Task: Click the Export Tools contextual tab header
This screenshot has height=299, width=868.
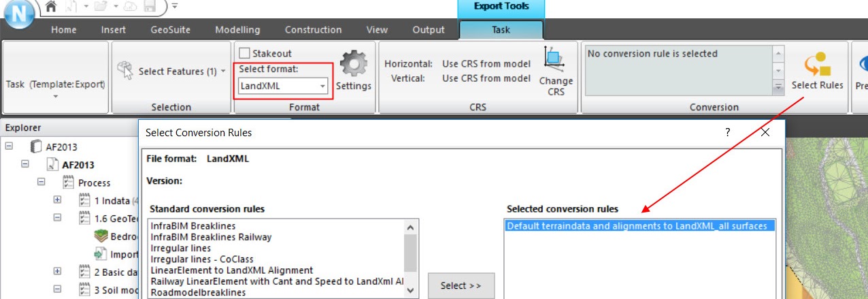Action: [x=501, y=8]
